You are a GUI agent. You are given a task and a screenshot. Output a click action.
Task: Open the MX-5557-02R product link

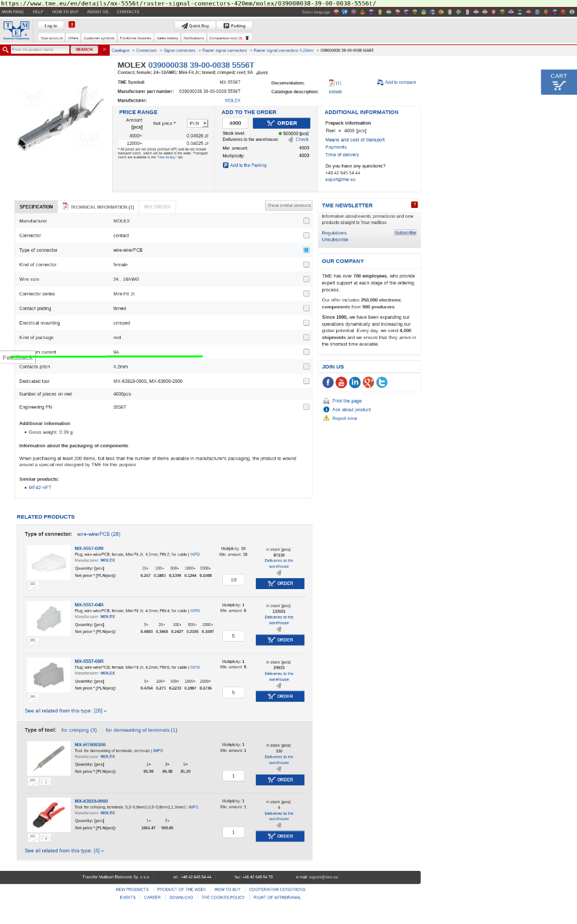89,548
